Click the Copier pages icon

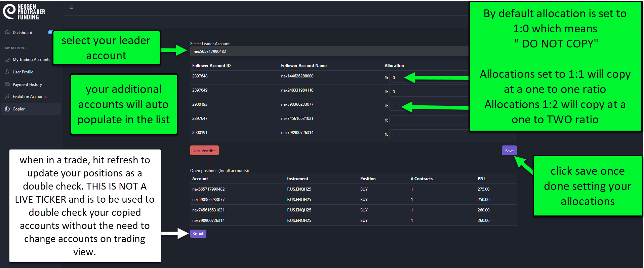click(7, 109)
